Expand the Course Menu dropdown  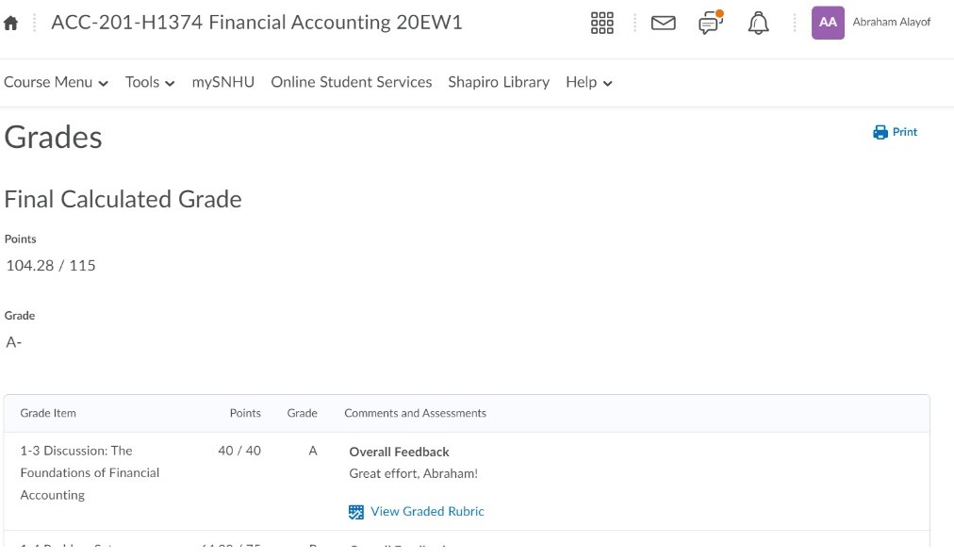click(56, 83)
